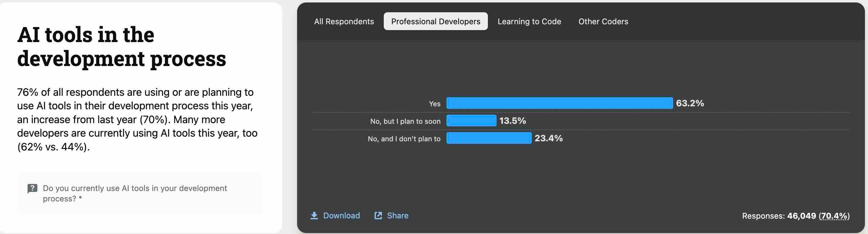Click the 13.5% bar for planning users
Screen dimensions: 868x234
pyautogui.click(x=471, y=121)
